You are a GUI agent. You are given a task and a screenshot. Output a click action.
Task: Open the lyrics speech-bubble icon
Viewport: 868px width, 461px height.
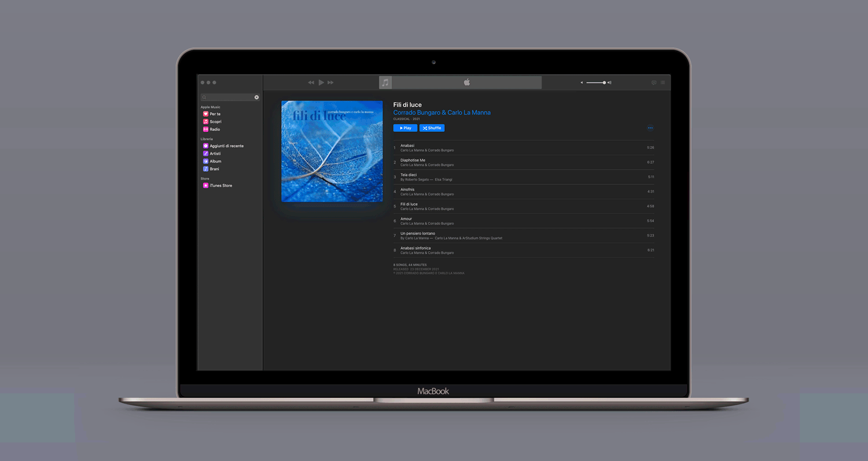click(654, 83)
